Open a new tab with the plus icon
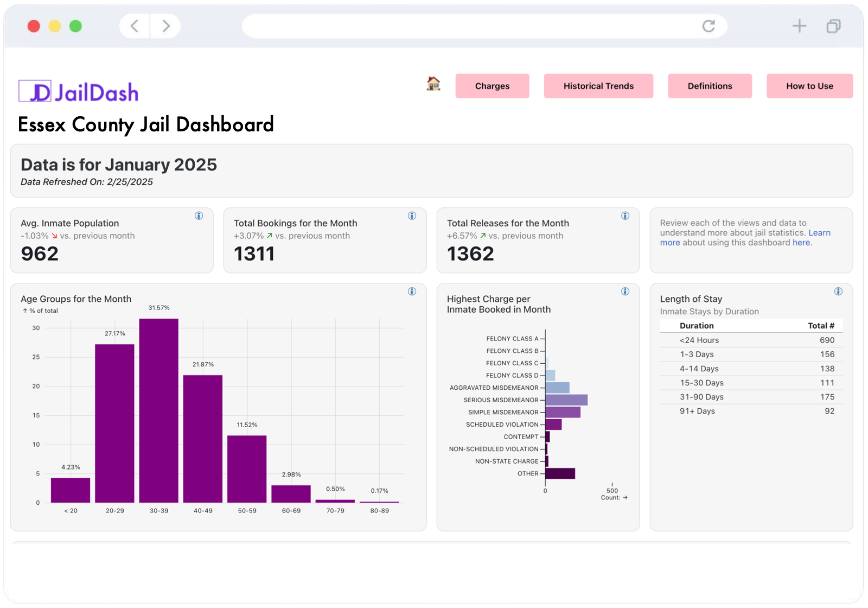868x608 pixels. pyautogui.click(x=799, y=26)
